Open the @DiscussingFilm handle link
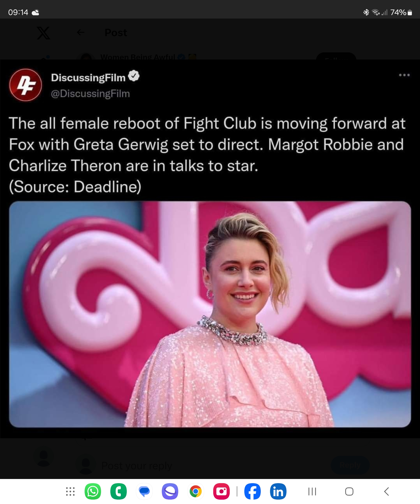This screenshot has height=504, width=420. [x=90, y=94]
